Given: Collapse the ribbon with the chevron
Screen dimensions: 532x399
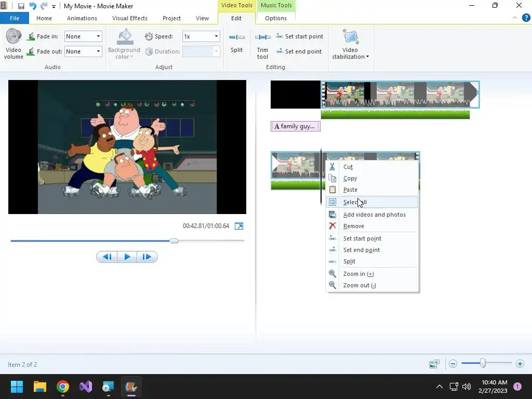Looking at the screenshot, I should click(x=515, y=18).
